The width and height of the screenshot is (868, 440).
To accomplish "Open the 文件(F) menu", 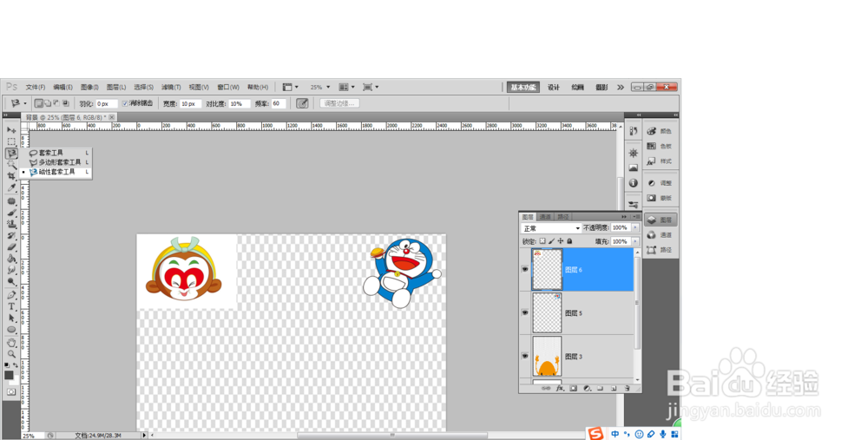I will 36,88.
